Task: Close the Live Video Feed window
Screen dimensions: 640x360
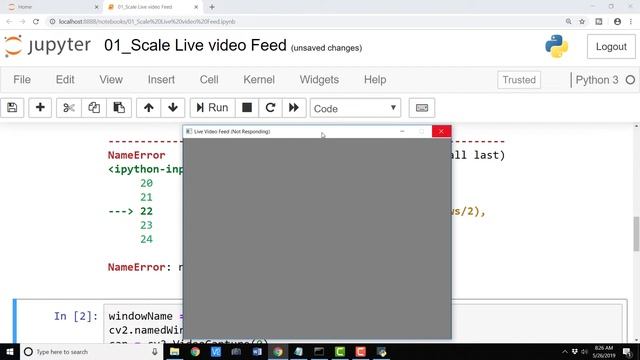Action: 441,131
